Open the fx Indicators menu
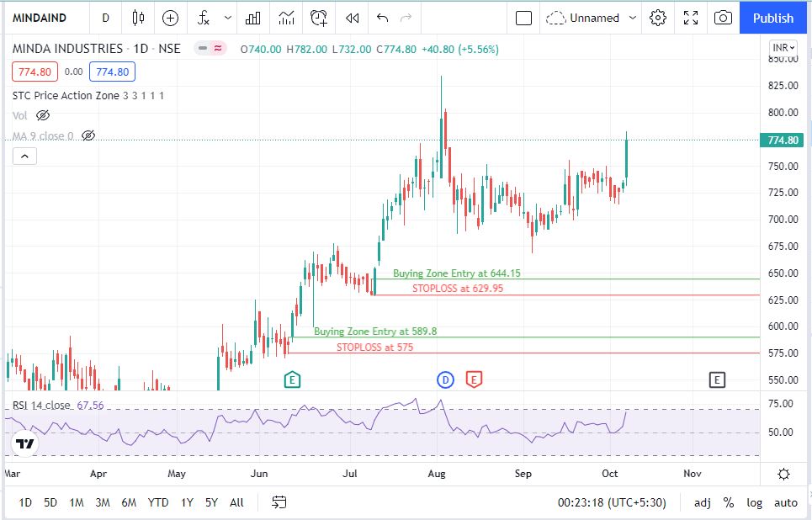The width and height of the screenshot is (812, 520). point(203,18)
